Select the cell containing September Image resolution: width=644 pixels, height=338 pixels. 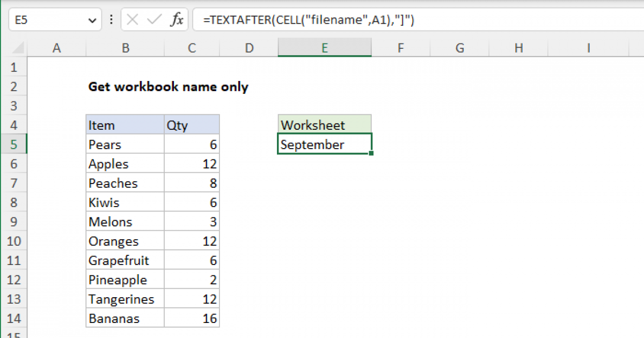[x=324, y=144]
